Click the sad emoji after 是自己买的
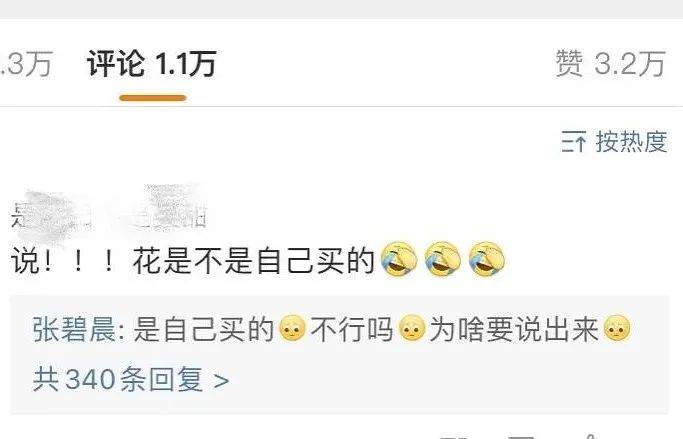Screen dimensions: 683x439 pyautogui.click(x=292, y=329)
